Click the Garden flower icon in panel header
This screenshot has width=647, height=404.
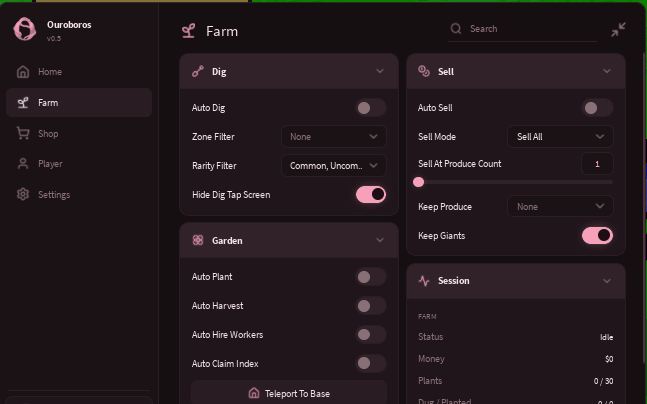(198, 240)
